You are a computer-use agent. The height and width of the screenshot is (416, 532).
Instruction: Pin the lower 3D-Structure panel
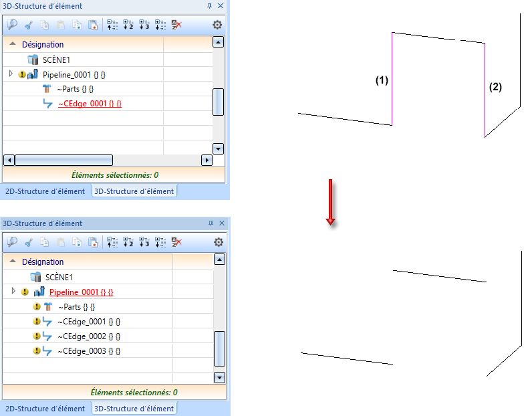tap(211, 223)
